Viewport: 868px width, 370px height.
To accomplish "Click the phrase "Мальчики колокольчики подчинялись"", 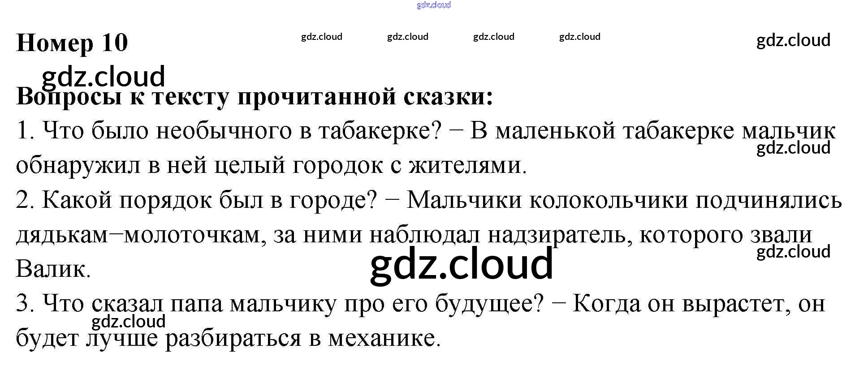I will pos(624,200).
